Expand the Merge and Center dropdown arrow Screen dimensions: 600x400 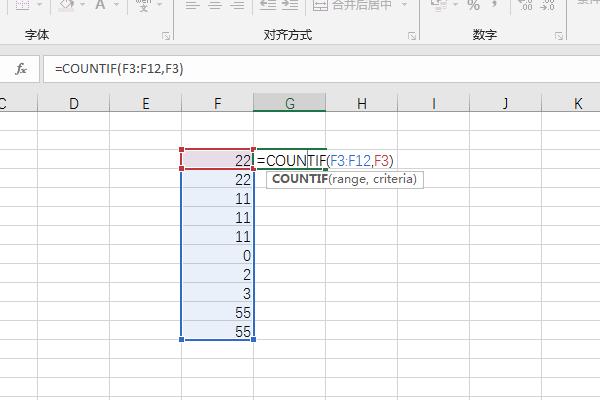[x=404, y=5]
